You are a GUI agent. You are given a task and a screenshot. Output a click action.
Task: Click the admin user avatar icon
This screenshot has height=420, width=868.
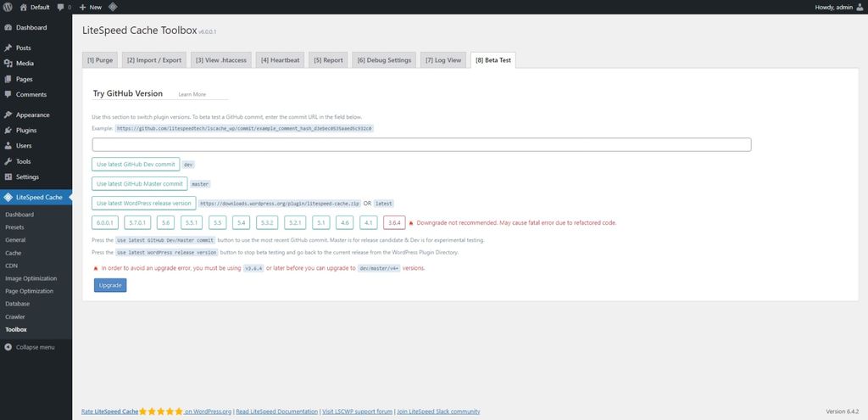(860, 7)
